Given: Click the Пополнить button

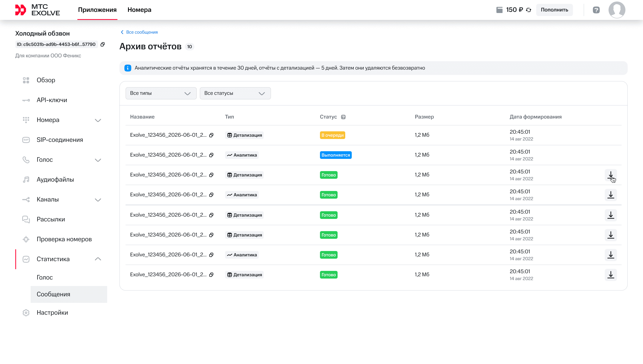Looking at the screenshot, I should point(554,10).
